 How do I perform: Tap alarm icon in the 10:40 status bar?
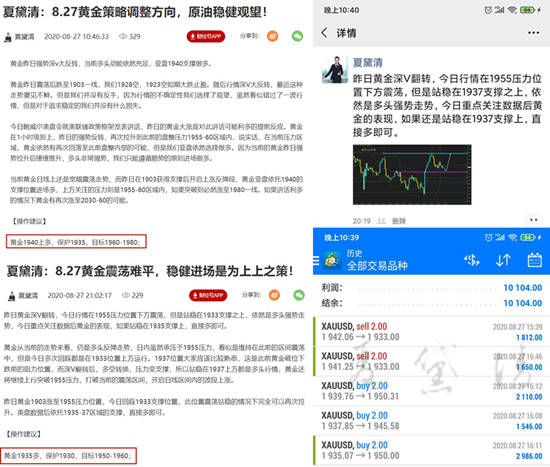click(x=488, y=10)
